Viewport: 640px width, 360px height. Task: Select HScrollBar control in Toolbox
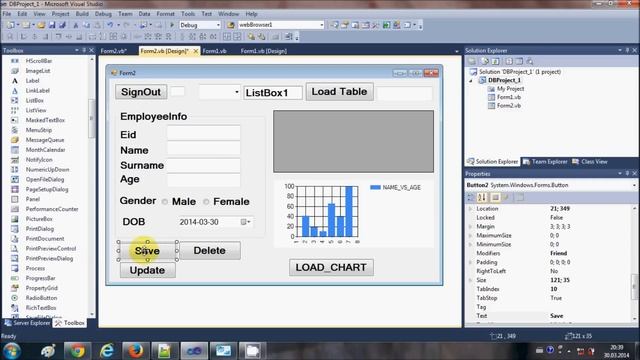[x=39, y=61]
